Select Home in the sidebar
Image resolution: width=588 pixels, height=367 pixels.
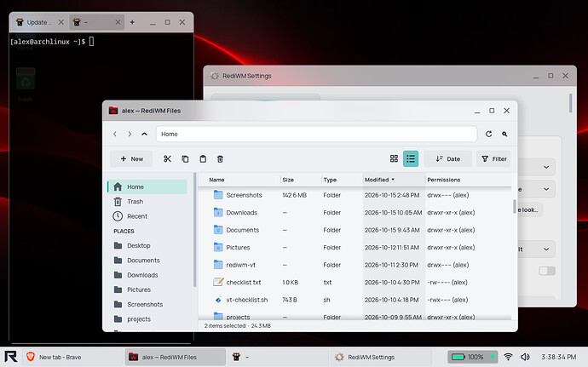click(147, 186)
